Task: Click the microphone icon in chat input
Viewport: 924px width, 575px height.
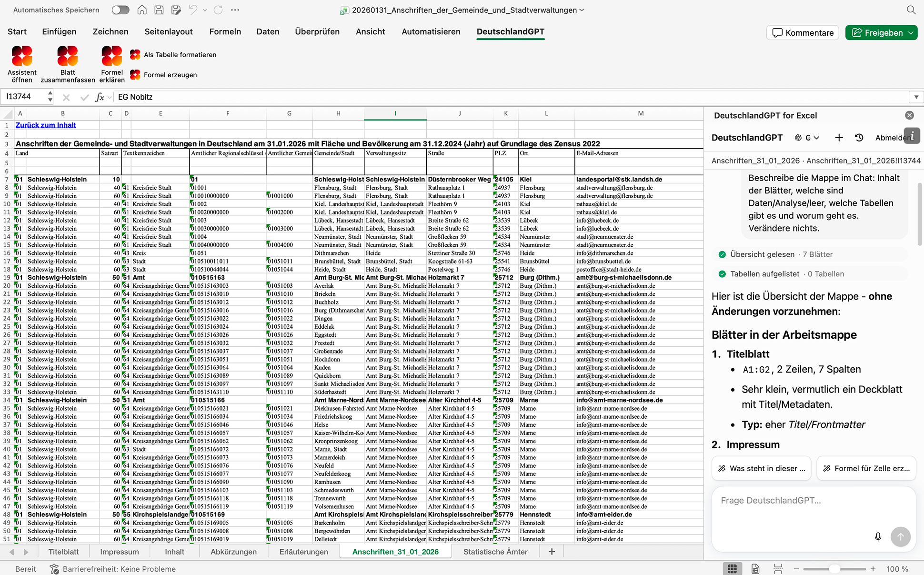Action: (878, 537)
